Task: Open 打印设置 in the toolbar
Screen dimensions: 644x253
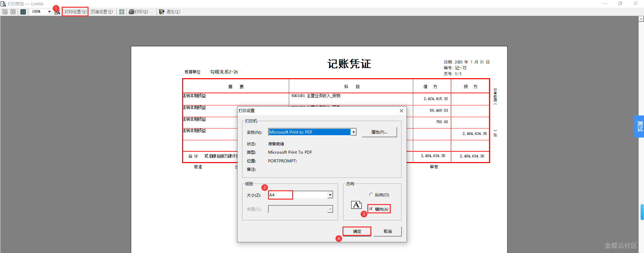Action: [75, 12]
